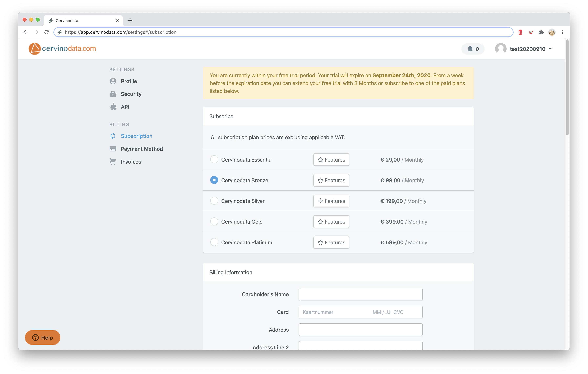Click the Invoices cart icon

tap(113, 162)
